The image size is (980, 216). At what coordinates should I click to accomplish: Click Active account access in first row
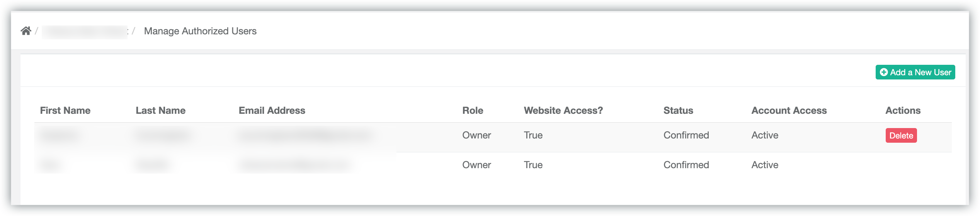pyautogui.click(x=764, y=135)
